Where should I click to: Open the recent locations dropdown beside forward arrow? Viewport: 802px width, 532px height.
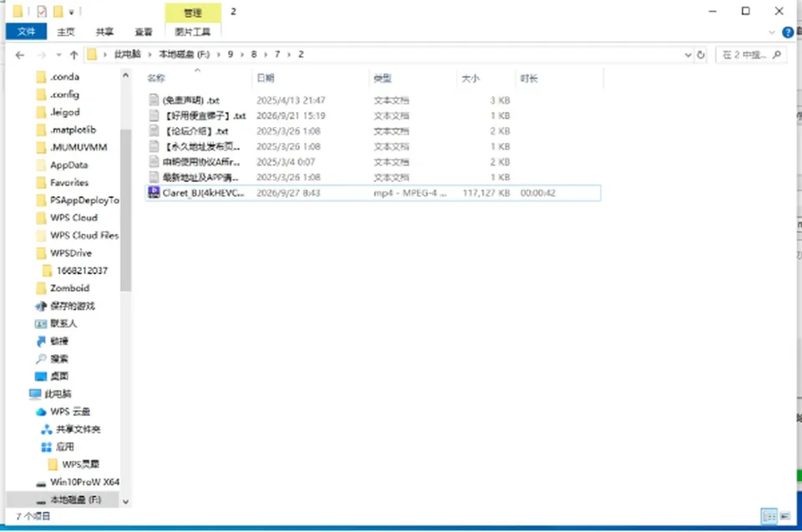pyautogui.click(x=58, y=55)
